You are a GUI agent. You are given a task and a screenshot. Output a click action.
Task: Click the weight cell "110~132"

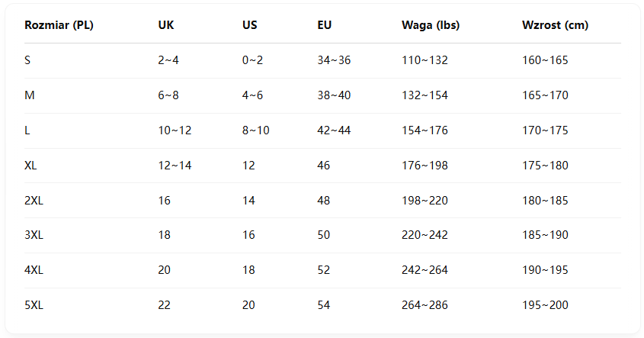tap(425, 60)
